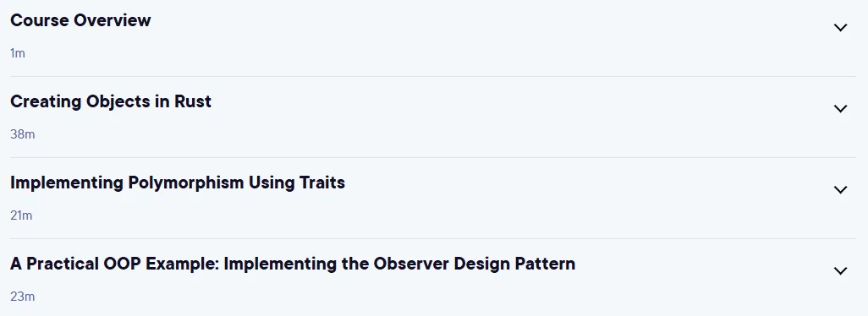Screen dimensions: 868x316
Task: Click divider line above A Practical OOP Example
Action: click(x=433, y=238)
